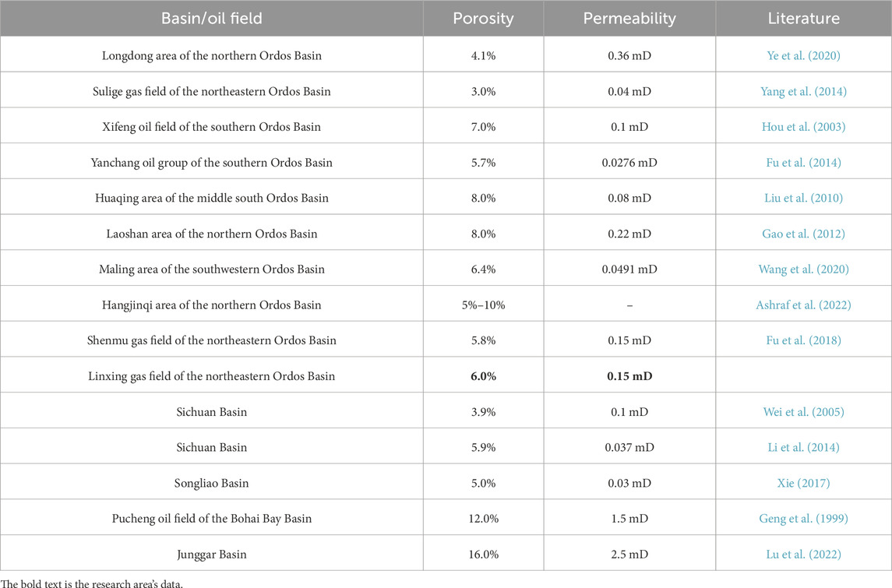Follow the Wang et al. (2020) link
The image size is (892, 588).
coord(803,269)
